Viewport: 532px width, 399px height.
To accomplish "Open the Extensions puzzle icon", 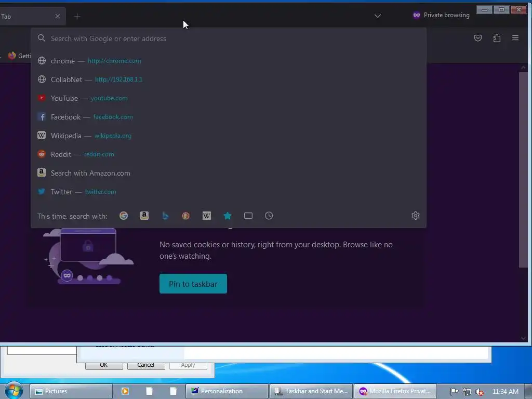I will (x=497, y=38).
